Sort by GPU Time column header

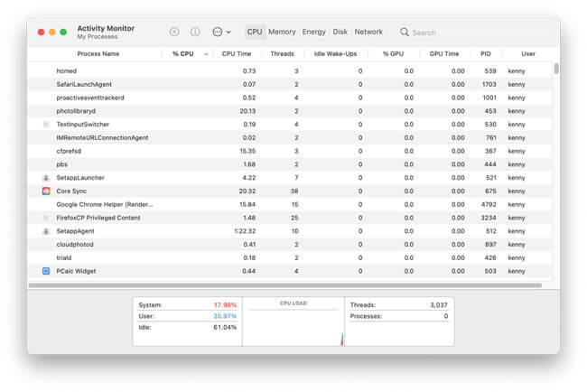coord(444,54)
